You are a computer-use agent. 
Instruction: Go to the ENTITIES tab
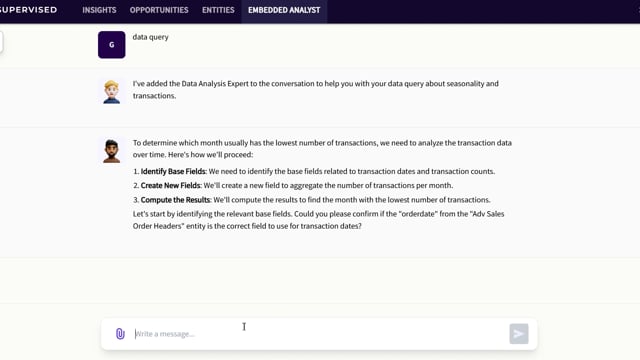tap(218, 10)
